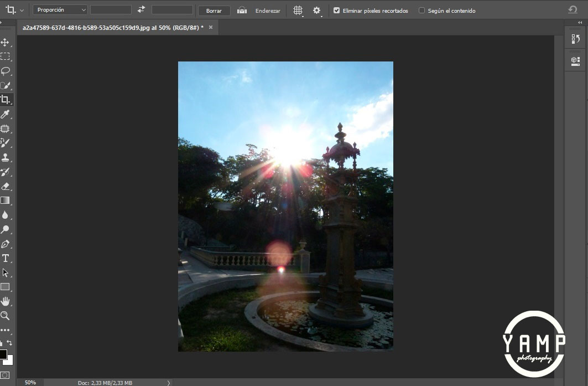
Task: Toggle Eliminar píxeles recortados checkbox
Action: (336, 11)
